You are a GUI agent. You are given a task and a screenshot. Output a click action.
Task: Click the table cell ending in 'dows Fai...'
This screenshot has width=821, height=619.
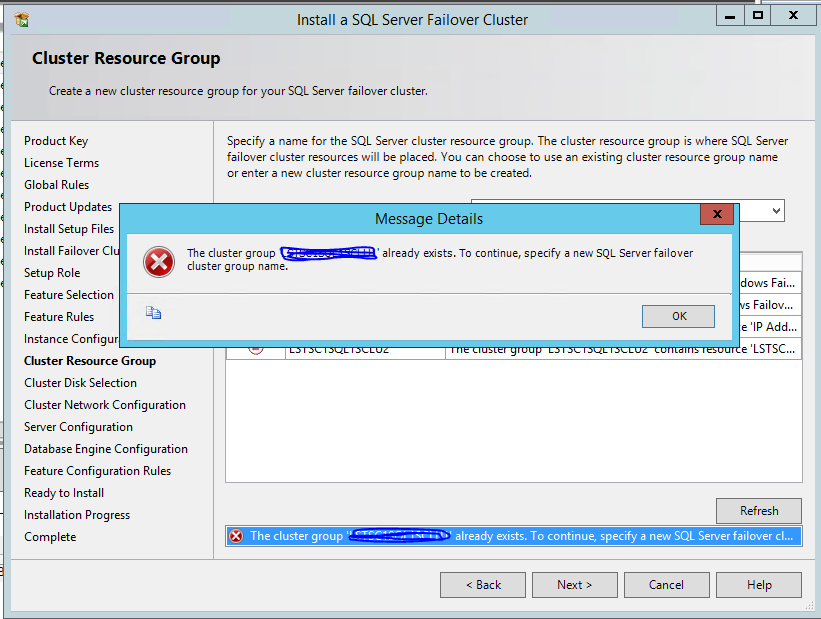[768, 283]
